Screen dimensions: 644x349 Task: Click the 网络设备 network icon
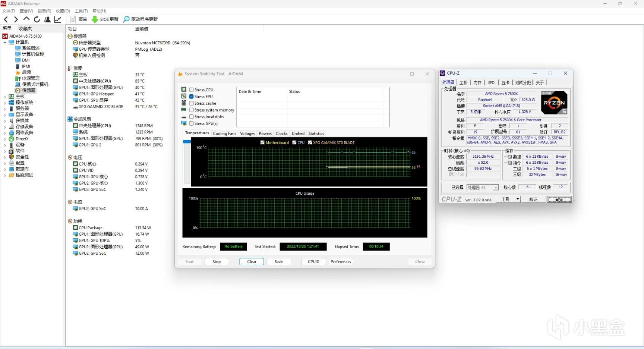[12, 133]
